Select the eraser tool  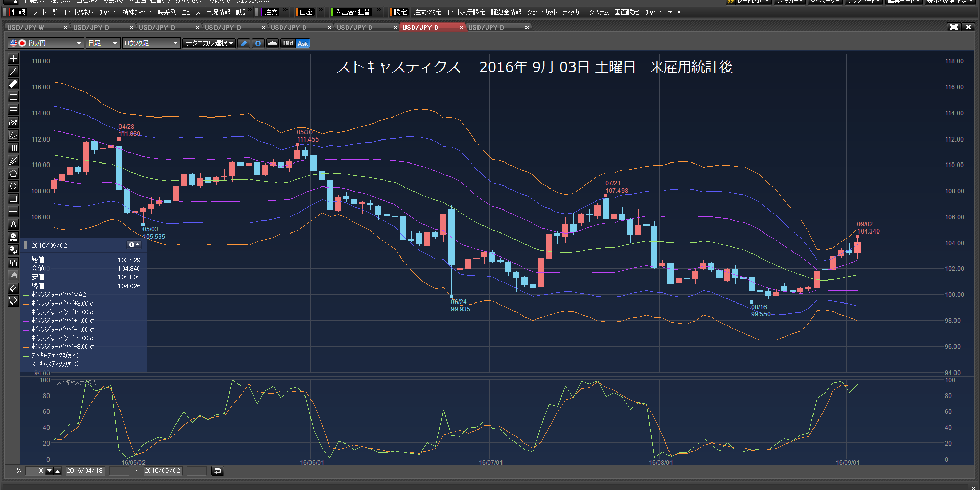click(x=13, y=288)
